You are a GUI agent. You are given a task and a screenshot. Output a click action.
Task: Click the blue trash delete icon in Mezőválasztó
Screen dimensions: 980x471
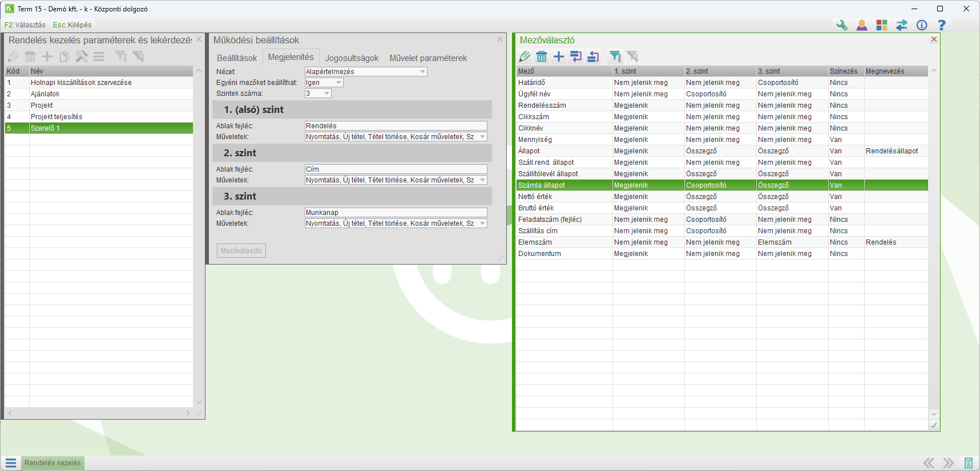click(x=542, y=56)
